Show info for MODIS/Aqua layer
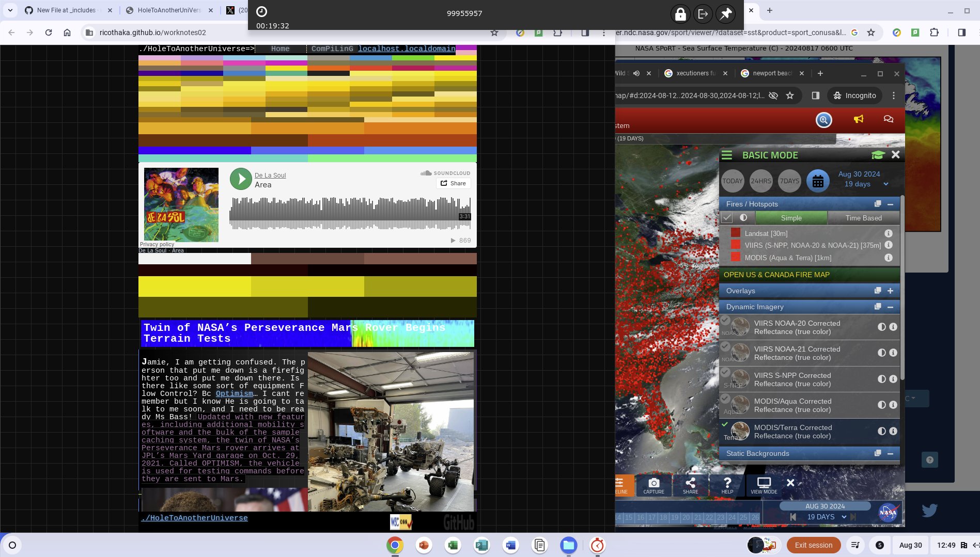Screen dimensions: 980x557 pyautogui.click(x=893, y=405)
